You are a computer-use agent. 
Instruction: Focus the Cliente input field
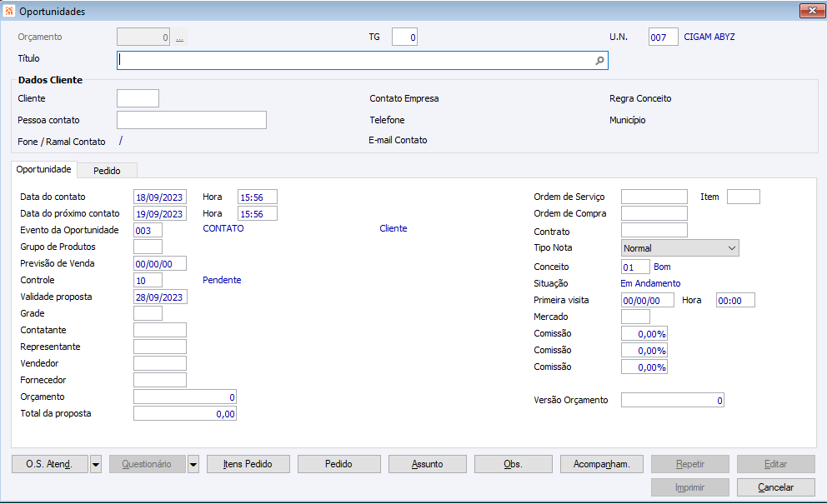(138, 99)
